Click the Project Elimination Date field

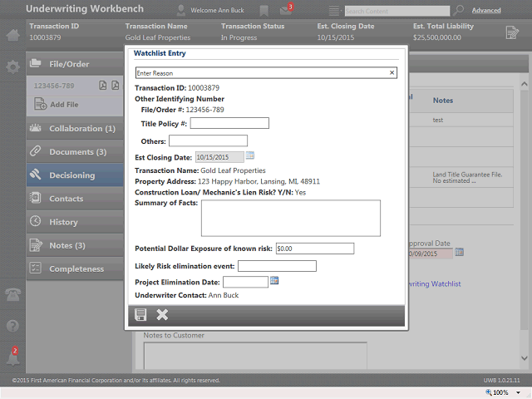pyautogui.click(x=246, y=282)
